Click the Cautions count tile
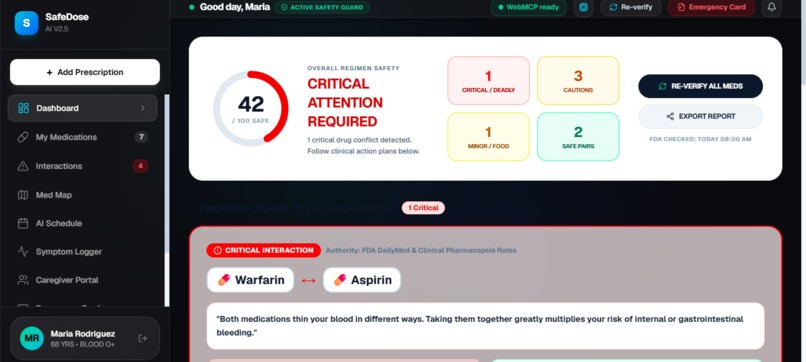This screenshot has height=362, width=806. (578, 81)
